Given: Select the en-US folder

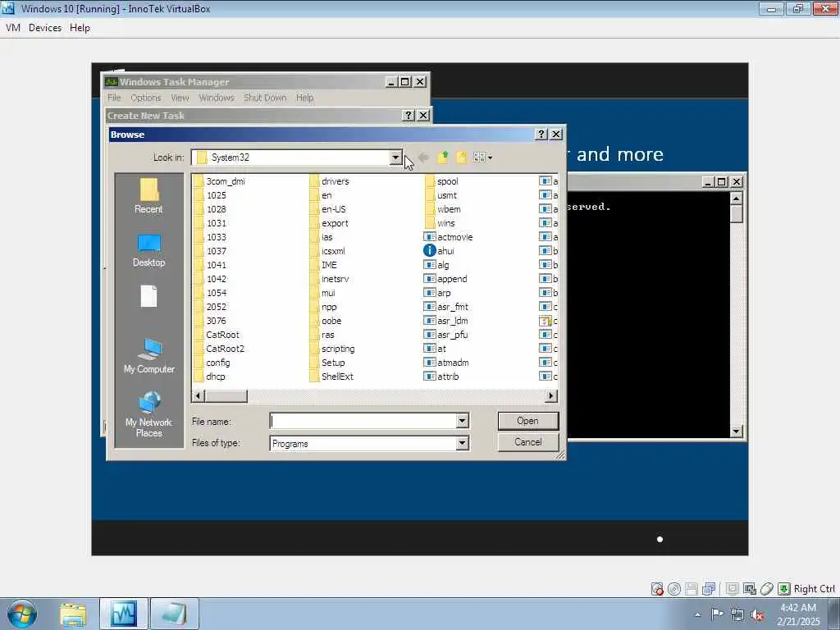Looking at the screenshot, I should tap(327, 209).
